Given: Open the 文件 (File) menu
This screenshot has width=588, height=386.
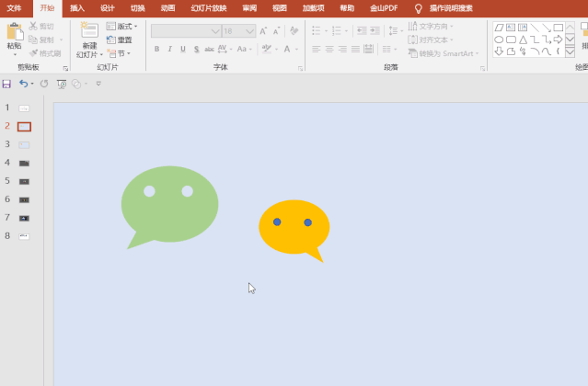Looking at the screenshot, I should tap(14, 8).
